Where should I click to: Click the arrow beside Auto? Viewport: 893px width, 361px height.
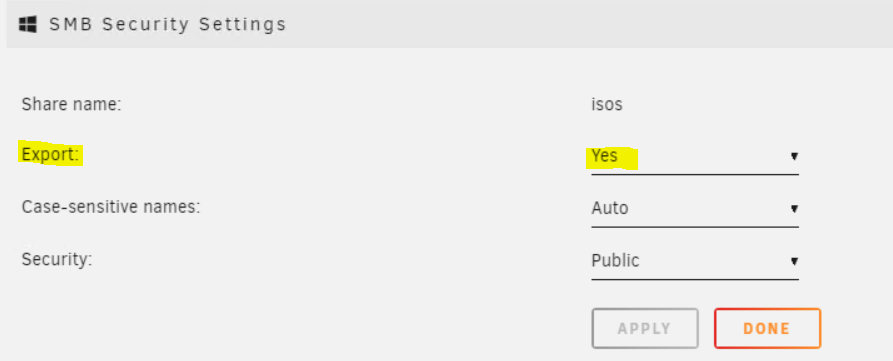[794, 209]
